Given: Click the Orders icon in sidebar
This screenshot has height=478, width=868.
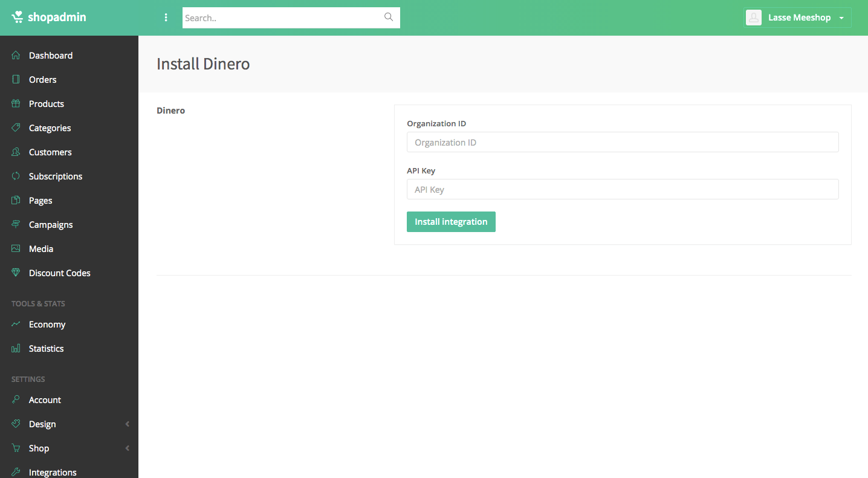Looking at the screenshot, I should (16, 79).
